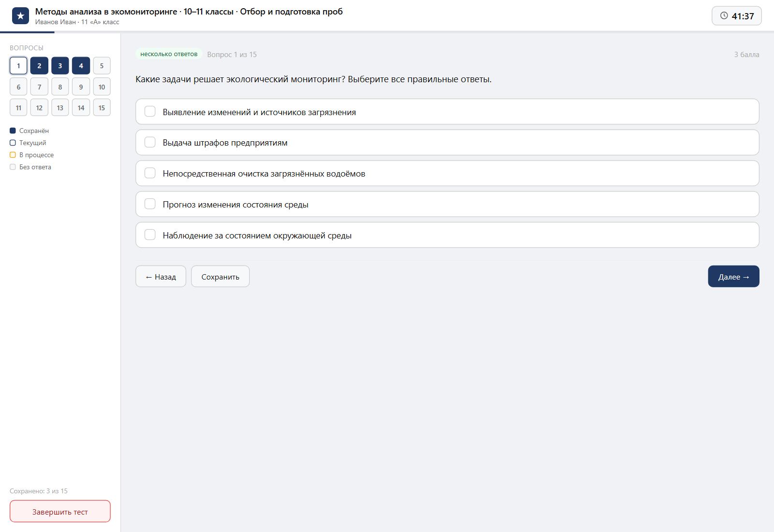Click the 'Без ответа' legend entry

point(30,167)
